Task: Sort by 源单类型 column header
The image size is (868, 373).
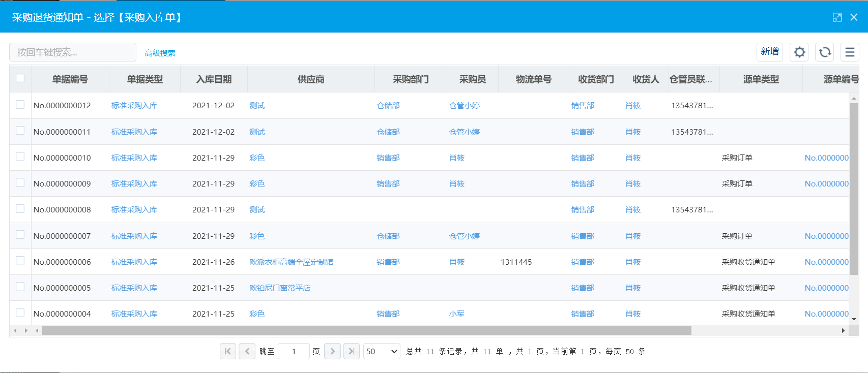Action: tap(761, 79)
